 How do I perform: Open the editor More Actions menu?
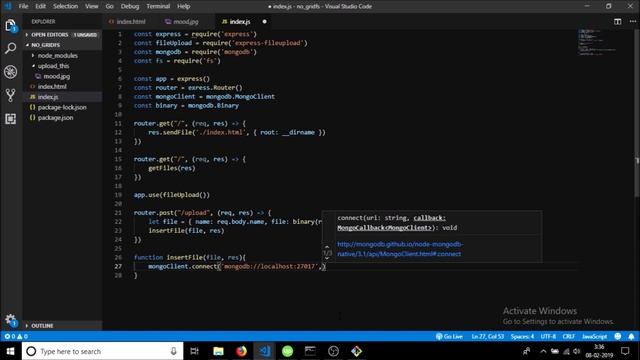(632, 22)
